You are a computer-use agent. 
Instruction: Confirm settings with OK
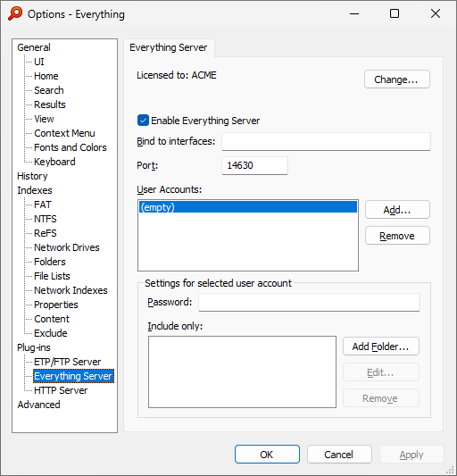(x=267, y=455)
